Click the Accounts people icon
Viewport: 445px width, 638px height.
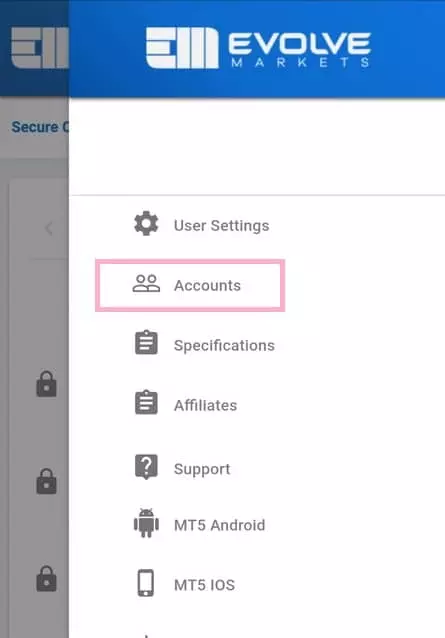tap(146, 284)
